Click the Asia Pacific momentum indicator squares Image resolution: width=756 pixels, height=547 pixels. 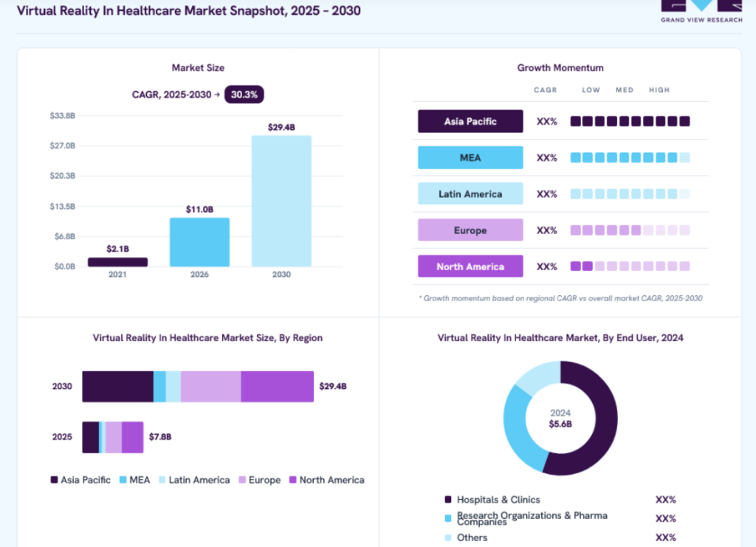[630, 121]
